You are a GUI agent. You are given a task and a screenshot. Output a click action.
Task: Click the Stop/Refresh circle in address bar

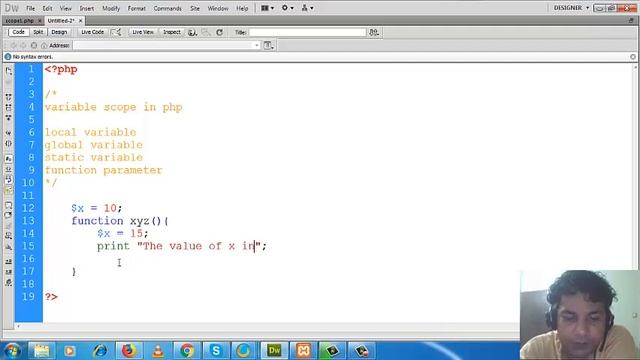pyautogui.click(x=34, y=45)
